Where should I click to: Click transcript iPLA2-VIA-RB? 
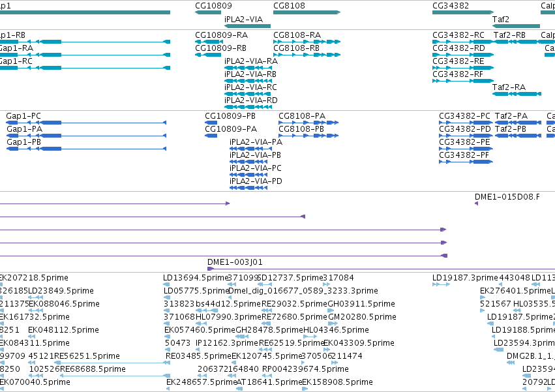(x=250, y=74)
